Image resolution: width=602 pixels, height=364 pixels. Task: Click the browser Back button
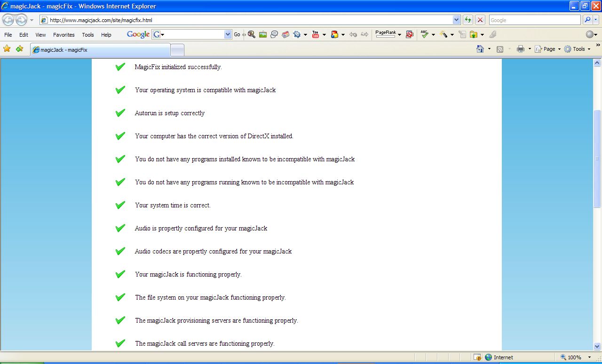pyautogui.click(x=8, y=20)
